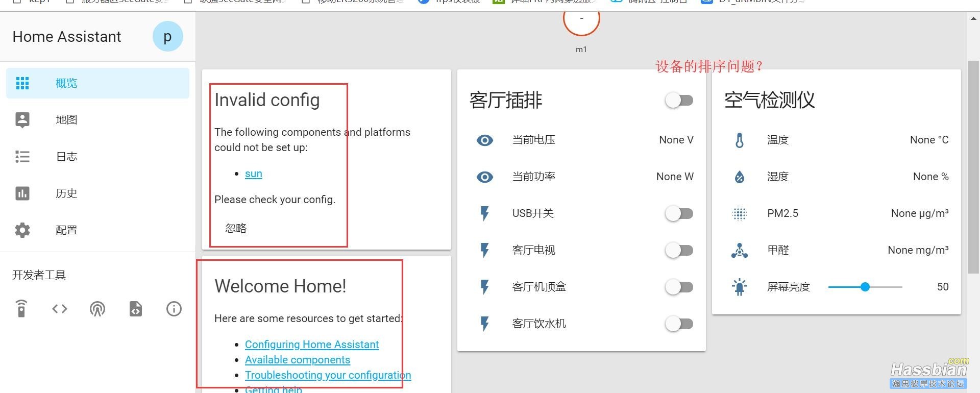Click the 屏幕亮度 brightness icon
Image resolution: width=980 pixels, height=393 pixels.
(x=740, y=287)
